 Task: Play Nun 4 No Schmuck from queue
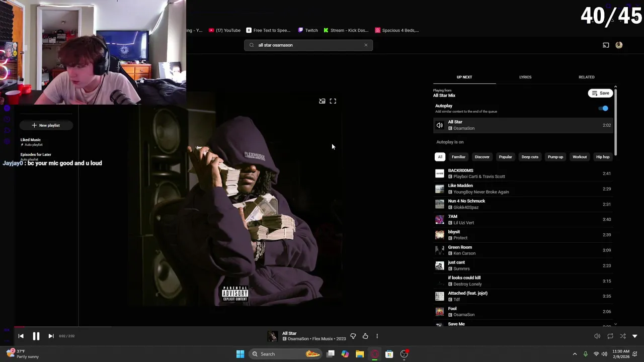(x=523, y=204)
